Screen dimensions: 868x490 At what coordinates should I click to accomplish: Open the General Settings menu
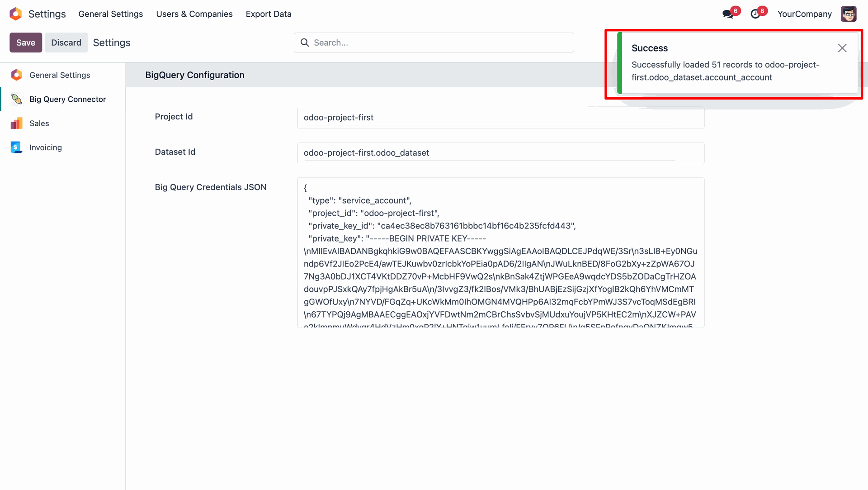pyautogui.click(x=110, y=14)
